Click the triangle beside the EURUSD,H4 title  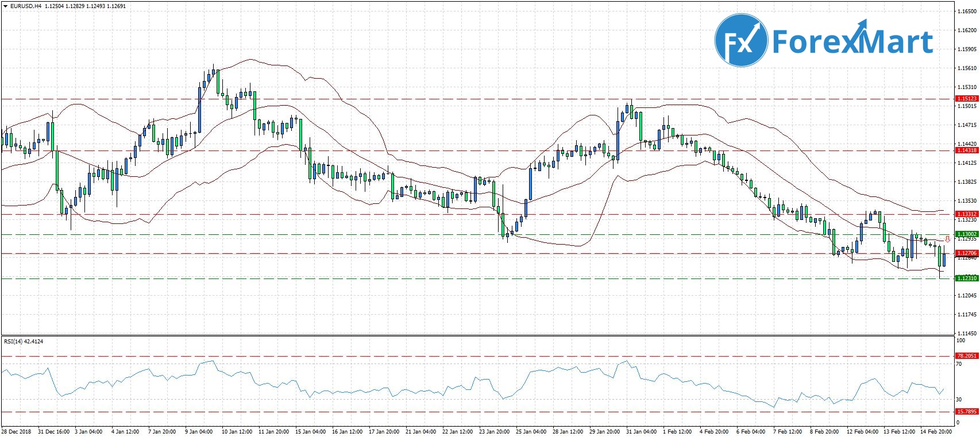click(5, 6)
